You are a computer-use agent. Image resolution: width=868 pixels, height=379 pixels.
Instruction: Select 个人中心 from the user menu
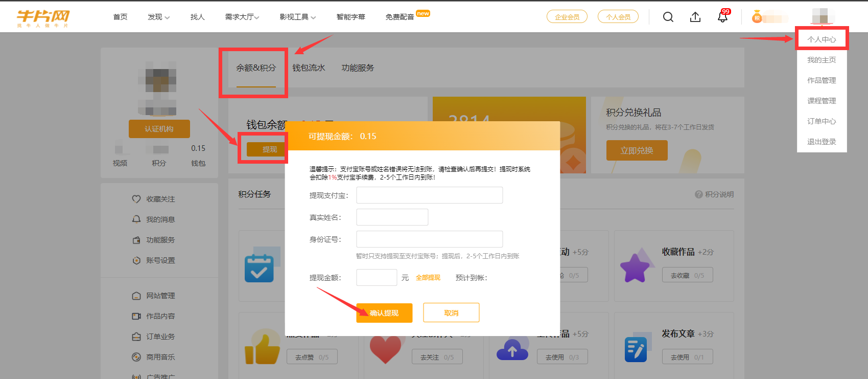tap(822, 39)
